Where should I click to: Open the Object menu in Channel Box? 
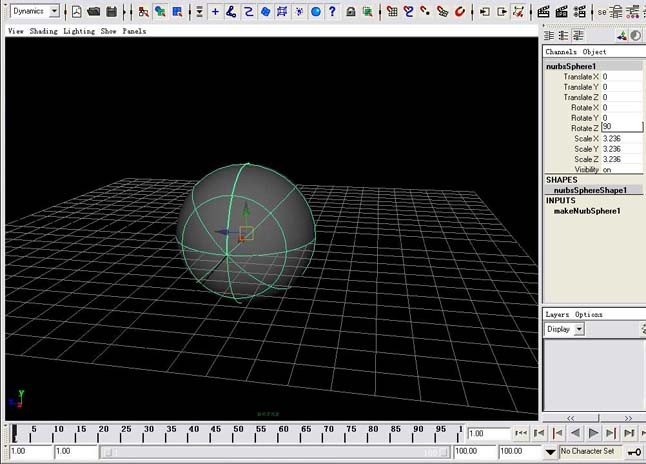click(594, 52)
